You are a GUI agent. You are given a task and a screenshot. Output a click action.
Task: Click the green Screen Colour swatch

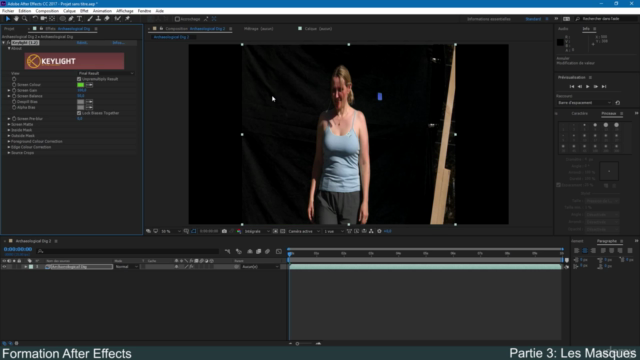81,85
